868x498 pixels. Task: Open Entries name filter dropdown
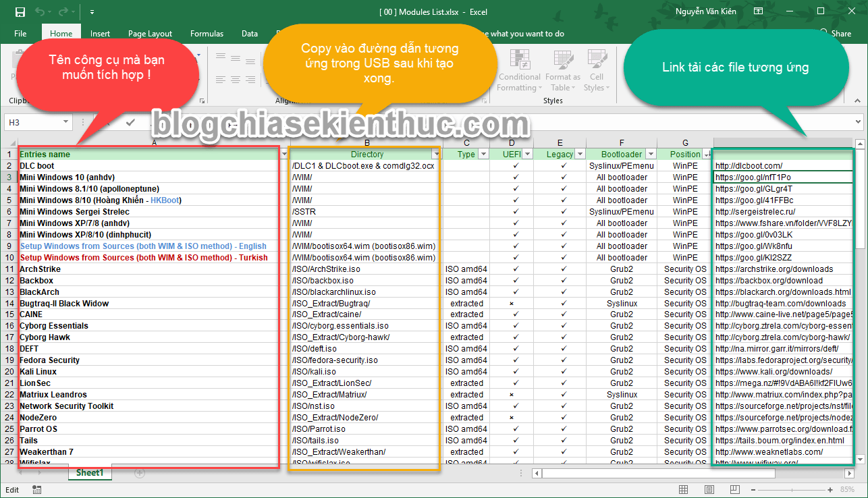283,155
